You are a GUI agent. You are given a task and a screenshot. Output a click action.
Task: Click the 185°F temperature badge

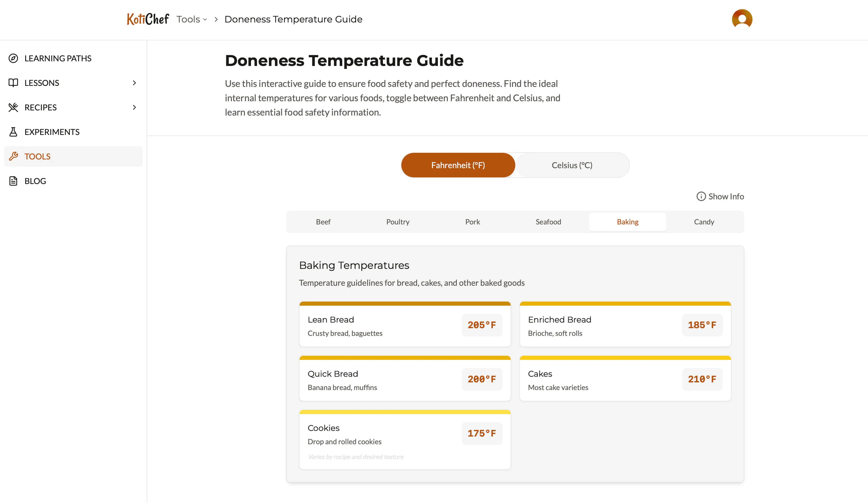[702, 325]
